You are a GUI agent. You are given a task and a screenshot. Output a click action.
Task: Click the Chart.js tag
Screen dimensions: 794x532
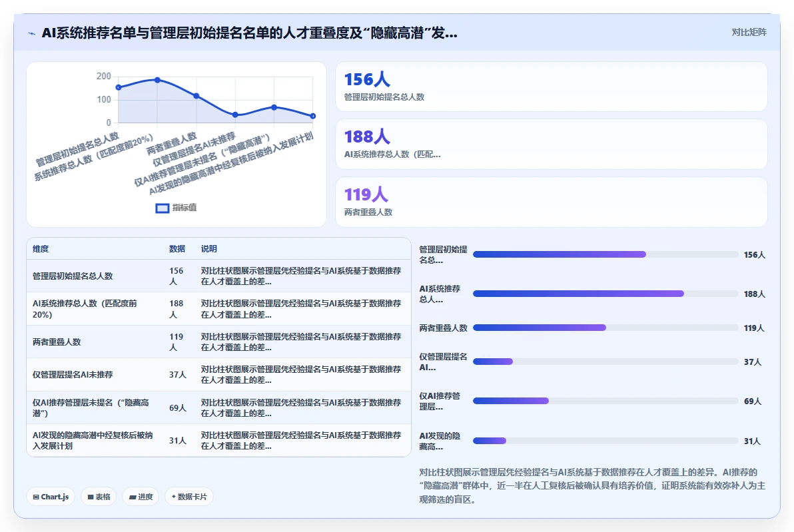(51, 497)
